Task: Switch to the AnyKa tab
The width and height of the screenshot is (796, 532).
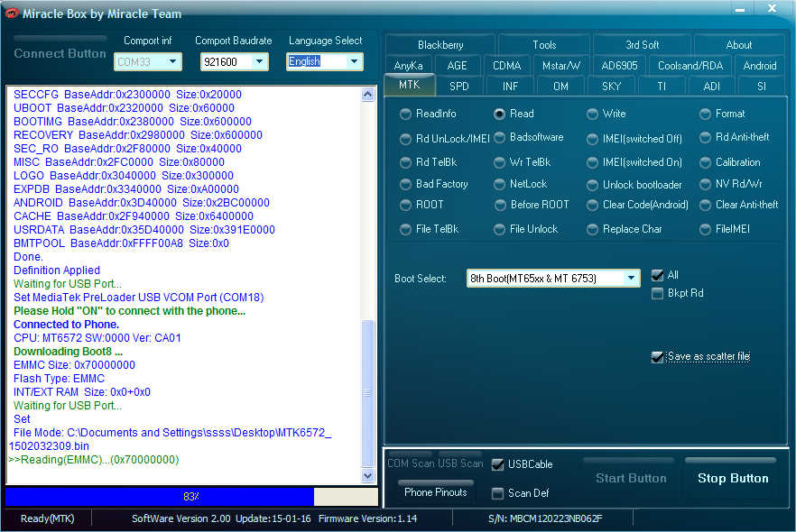Action: [x=408, y=66]
